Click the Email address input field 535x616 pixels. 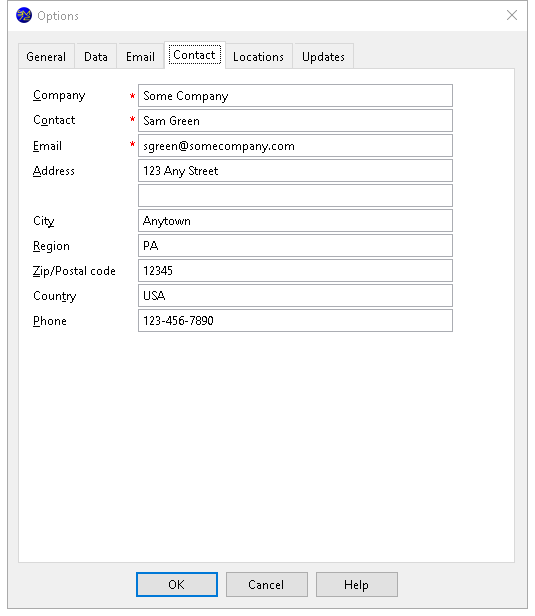coord(295,146)
